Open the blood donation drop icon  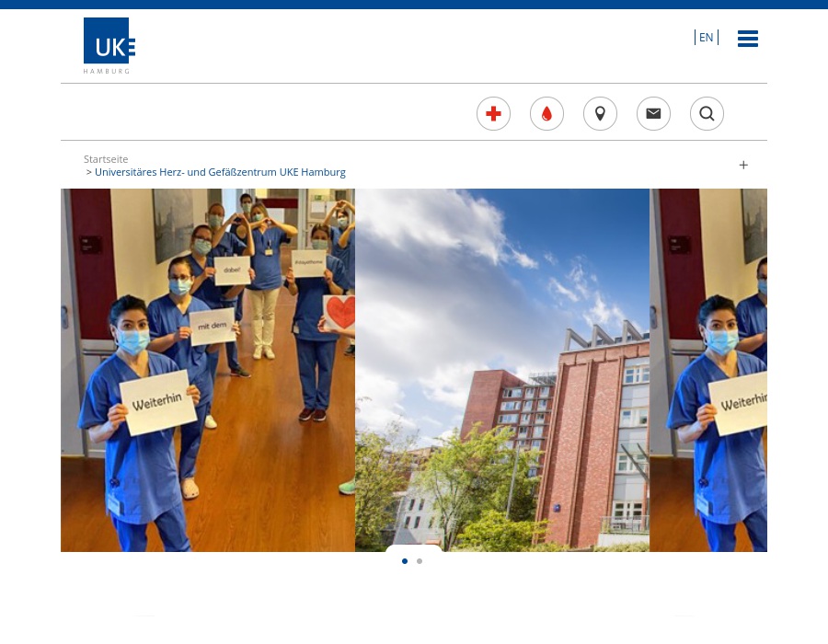546,113
